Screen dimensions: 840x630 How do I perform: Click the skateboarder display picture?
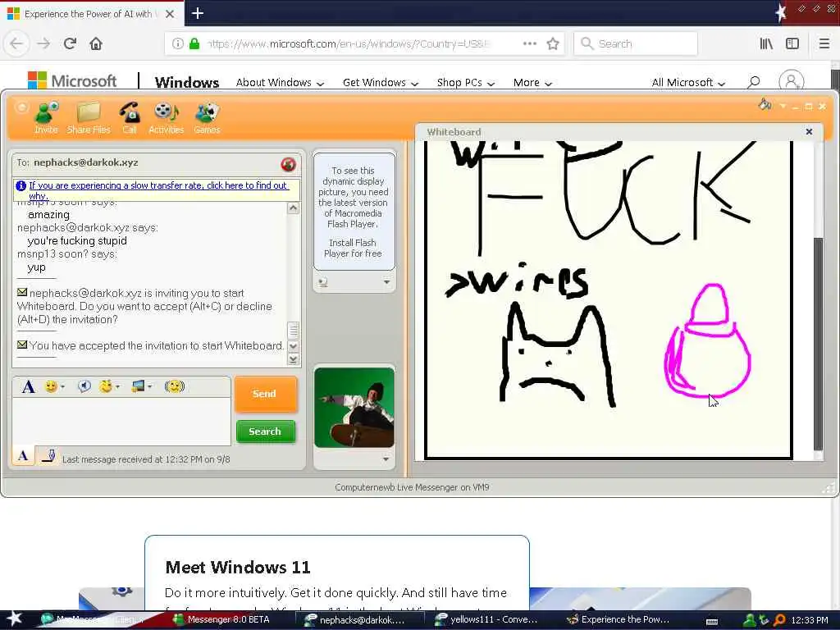[x=354, y=407]
